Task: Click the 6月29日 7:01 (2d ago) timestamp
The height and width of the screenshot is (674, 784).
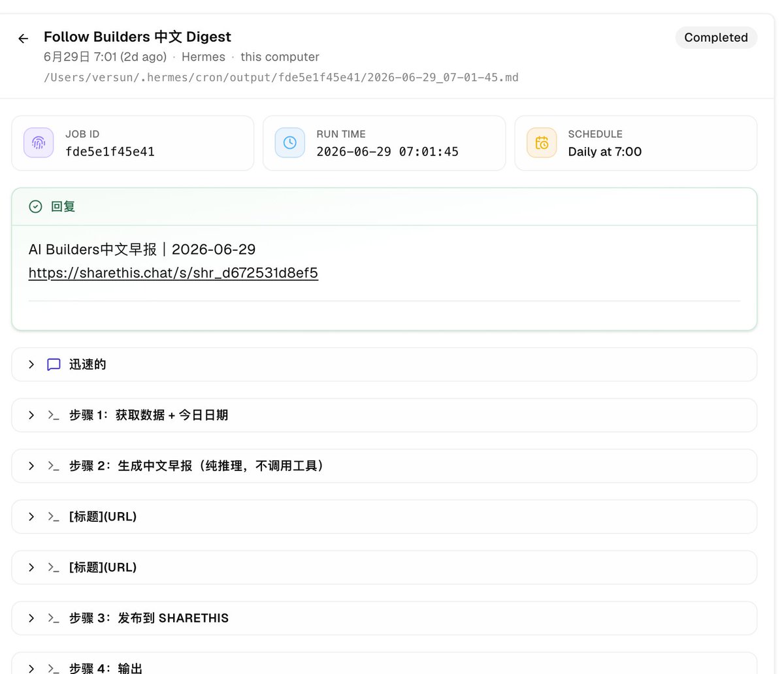Action: click(x=105, y=57)
